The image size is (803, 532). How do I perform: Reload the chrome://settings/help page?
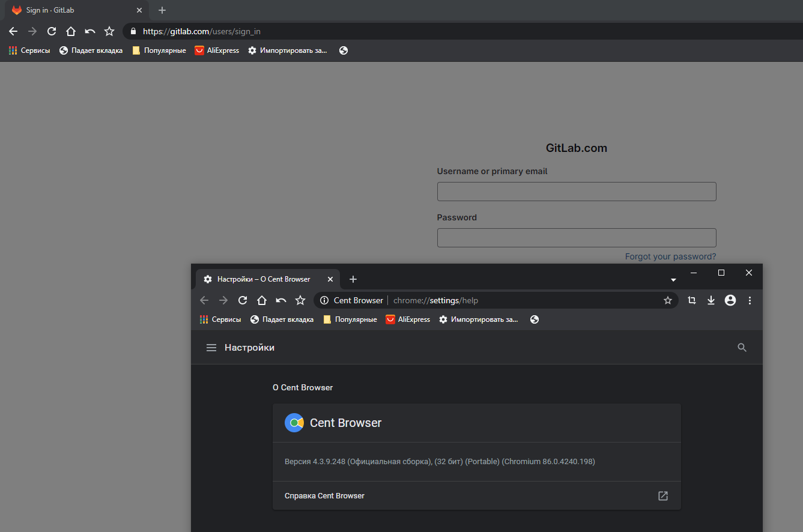(x=243, y=300)
